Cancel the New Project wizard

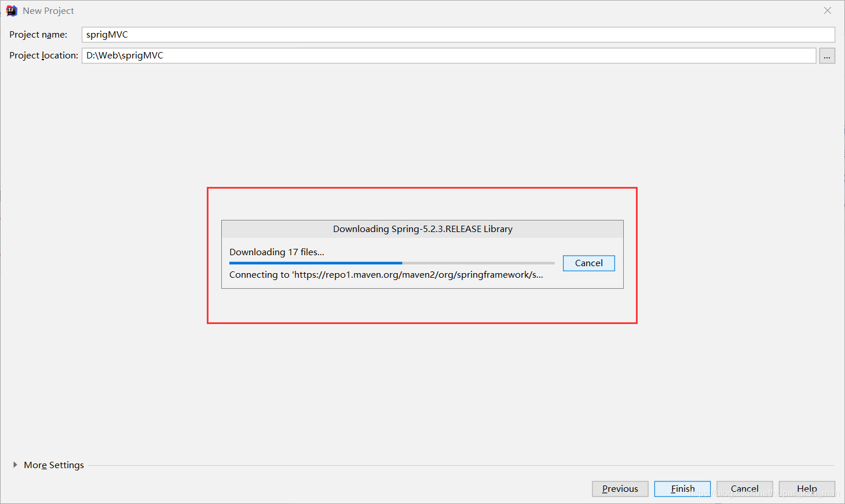745,489
